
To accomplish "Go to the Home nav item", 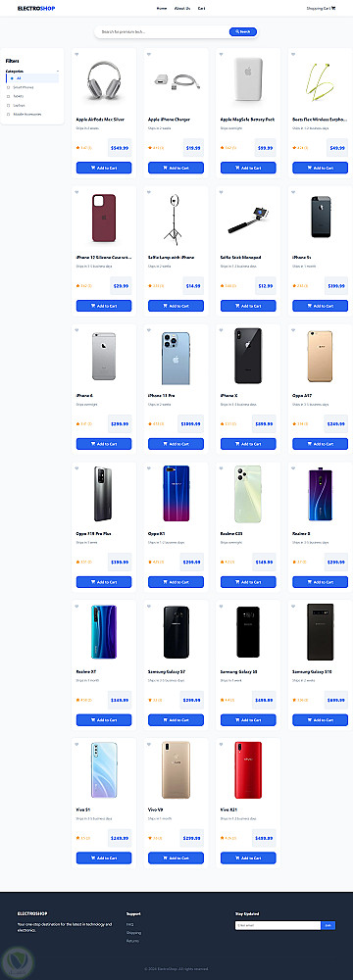I will point(162,8).
